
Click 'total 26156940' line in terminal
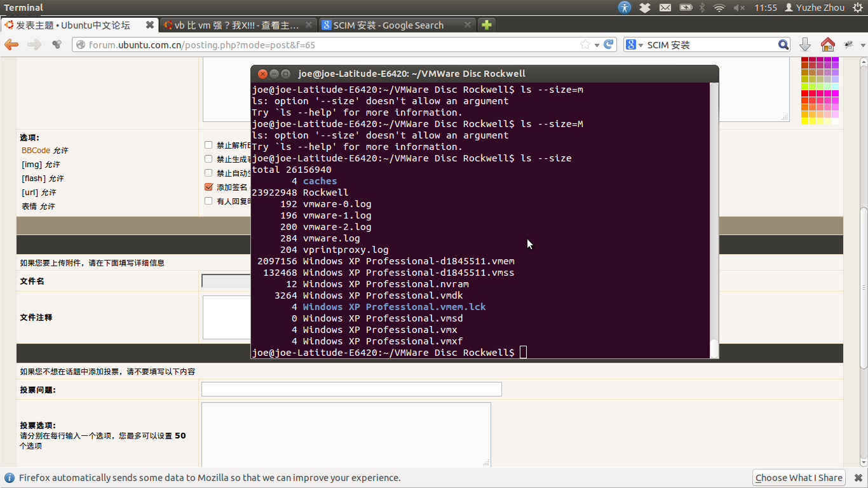click(x=292, y=170)
